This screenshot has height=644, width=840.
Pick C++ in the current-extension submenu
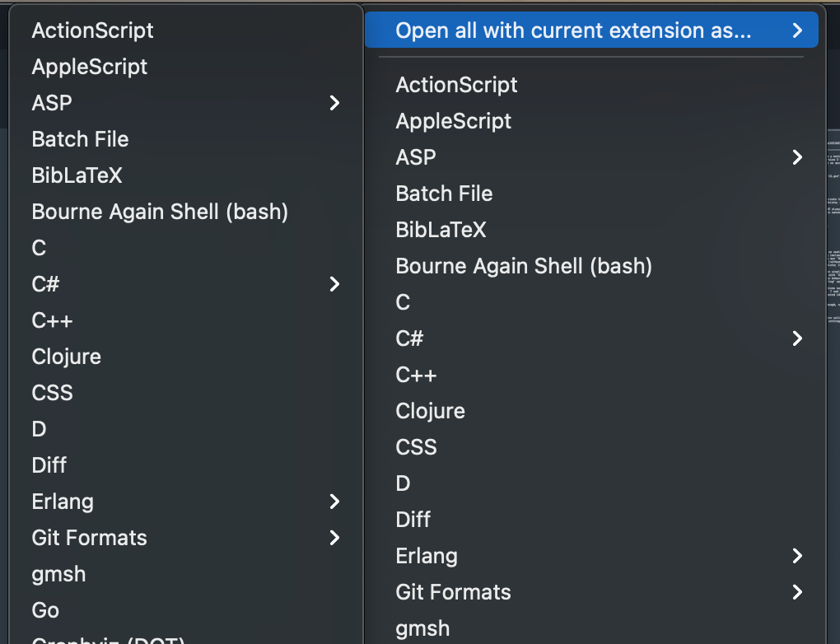(416, 375)
